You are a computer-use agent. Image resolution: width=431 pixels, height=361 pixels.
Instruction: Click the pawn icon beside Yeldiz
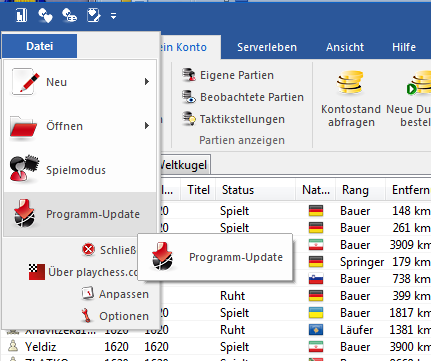[x=13, y=346]
